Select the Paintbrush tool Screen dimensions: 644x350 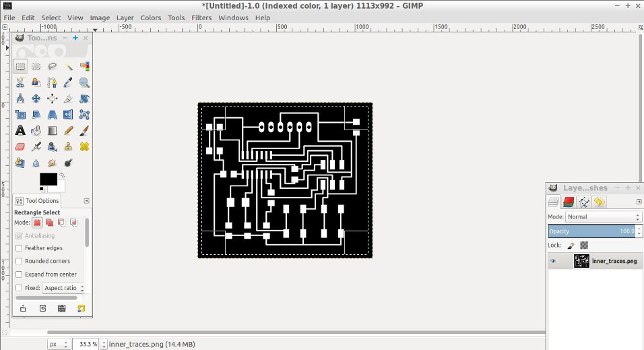click(x=84, y=130)
